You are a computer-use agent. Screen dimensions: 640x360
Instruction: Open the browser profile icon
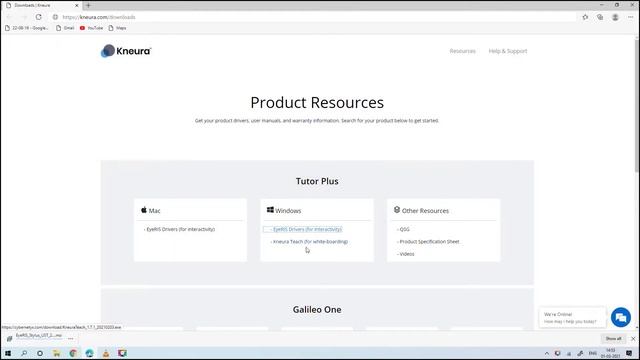click(x=615, y=17)
